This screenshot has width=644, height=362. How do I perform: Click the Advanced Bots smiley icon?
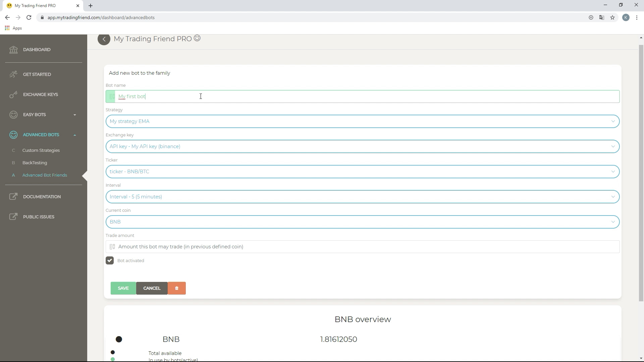13,135
